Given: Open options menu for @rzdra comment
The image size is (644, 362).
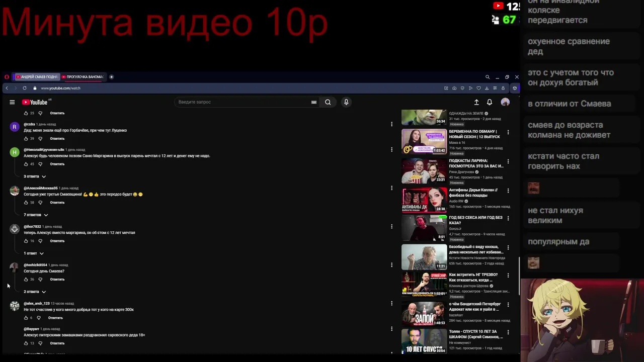Looking at the screenshot, I should coord(391,124).
